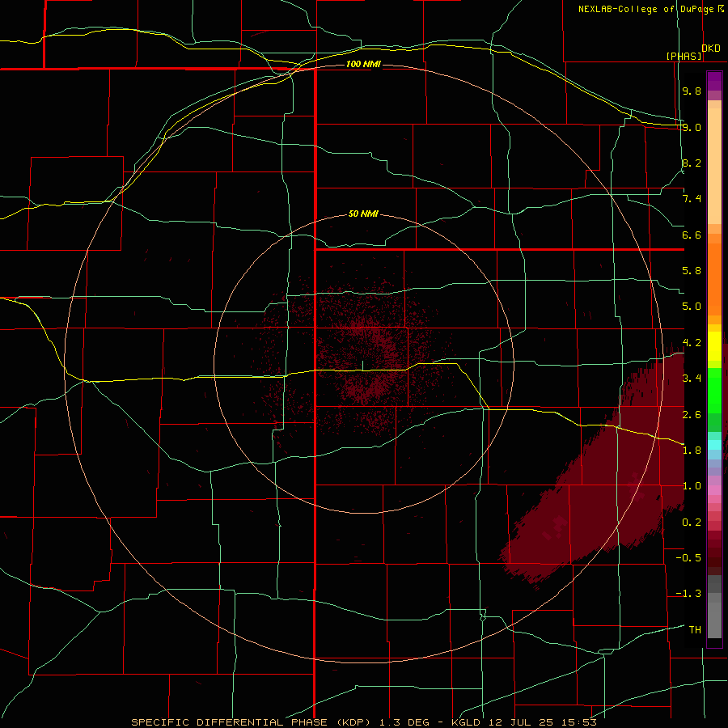Click the yellow segment of the color bar

(714, 346)
